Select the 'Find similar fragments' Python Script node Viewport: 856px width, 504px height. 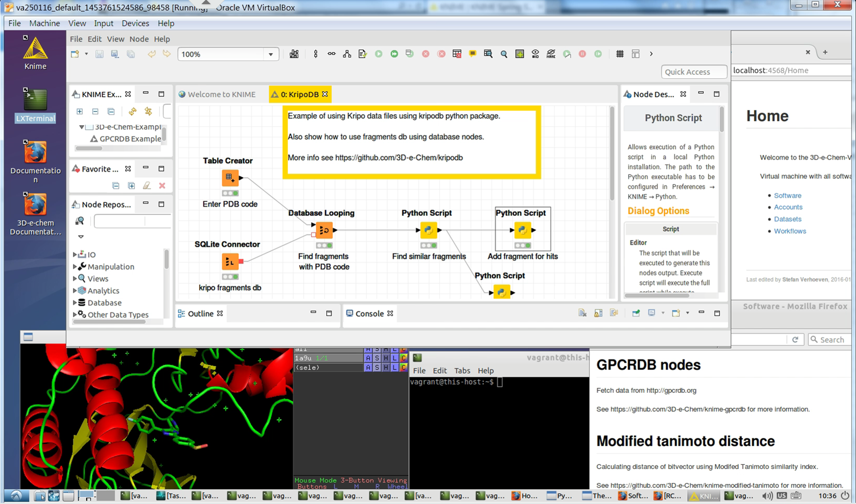tap(428, 230)
